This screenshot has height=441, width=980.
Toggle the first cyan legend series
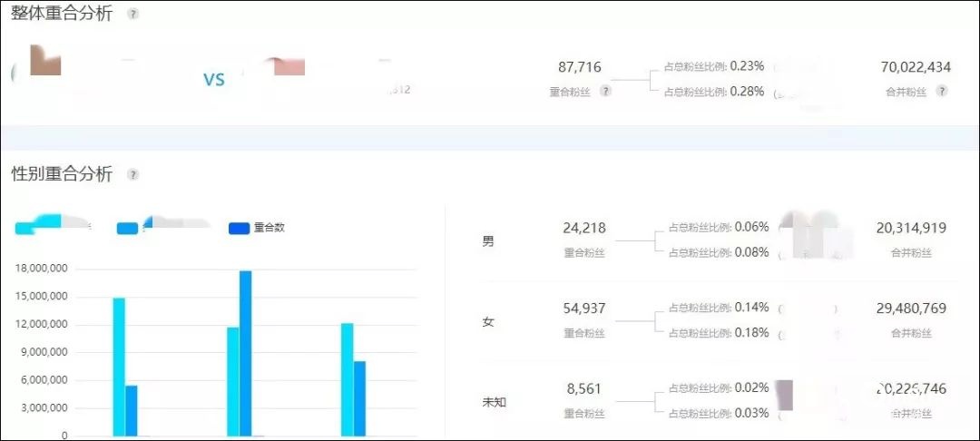pos(54,225)
